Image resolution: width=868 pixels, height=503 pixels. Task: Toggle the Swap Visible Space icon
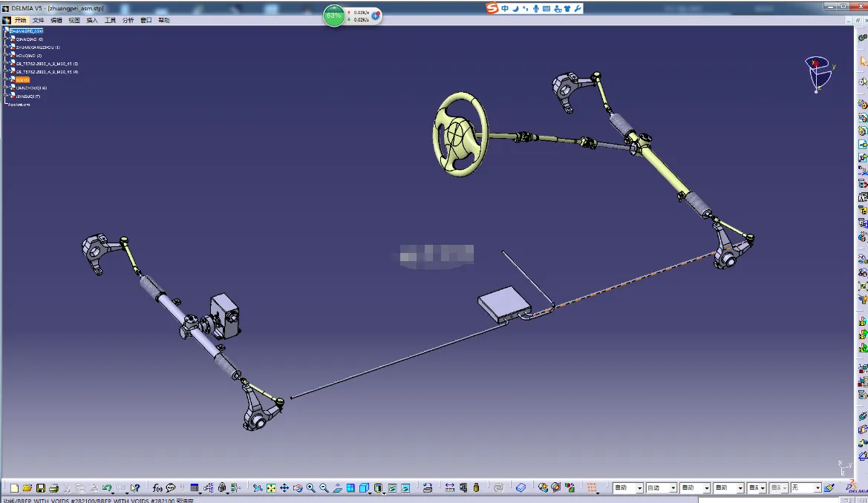(x=405, y=488)
